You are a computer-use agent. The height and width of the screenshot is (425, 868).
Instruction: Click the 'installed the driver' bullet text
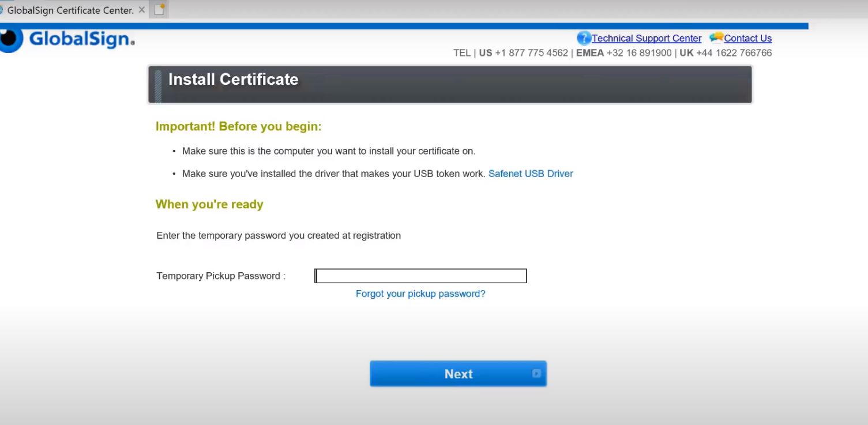click(x=334, y=174)
